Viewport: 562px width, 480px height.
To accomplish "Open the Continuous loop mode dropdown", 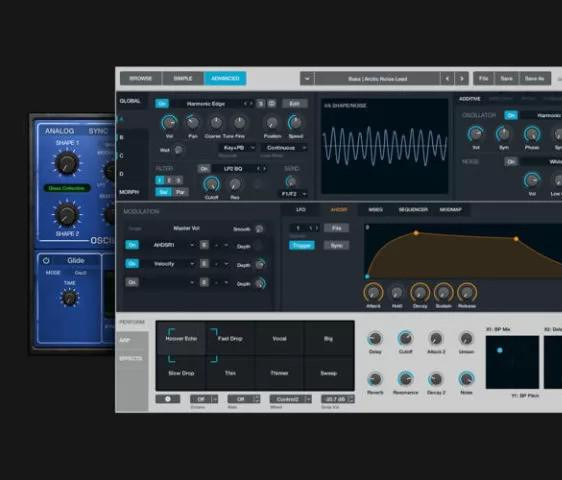I will pos(284,148).
